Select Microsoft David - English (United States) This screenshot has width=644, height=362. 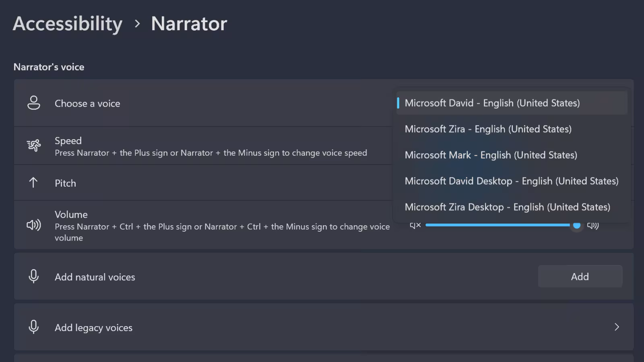pyautogui.click(x=512, y=103)
